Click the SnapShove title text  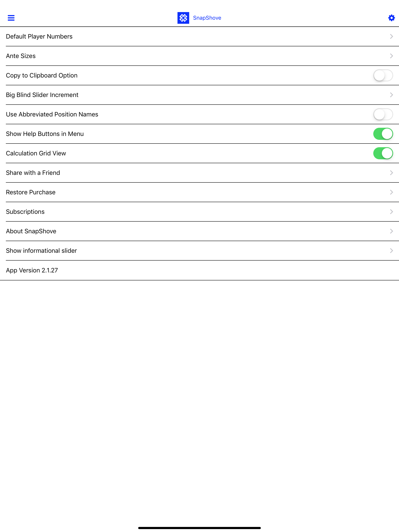(207, 18)
